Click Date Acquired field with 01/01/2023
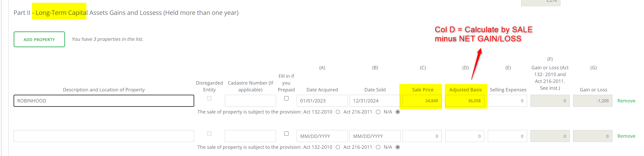The image size is (644, 156). click(x=322, y=101)
